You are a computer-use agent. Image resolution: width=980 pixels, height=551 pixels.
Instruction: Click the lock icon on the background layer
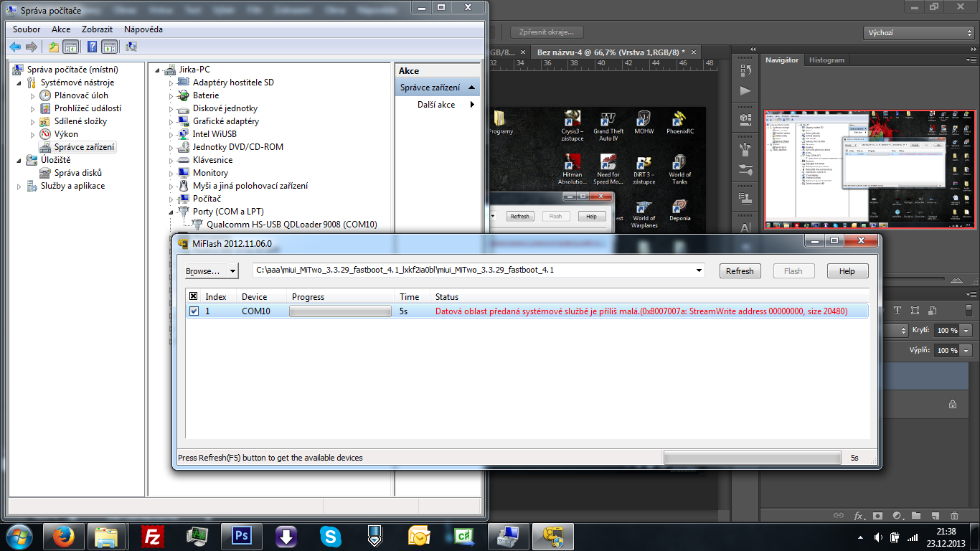[953, 404]
